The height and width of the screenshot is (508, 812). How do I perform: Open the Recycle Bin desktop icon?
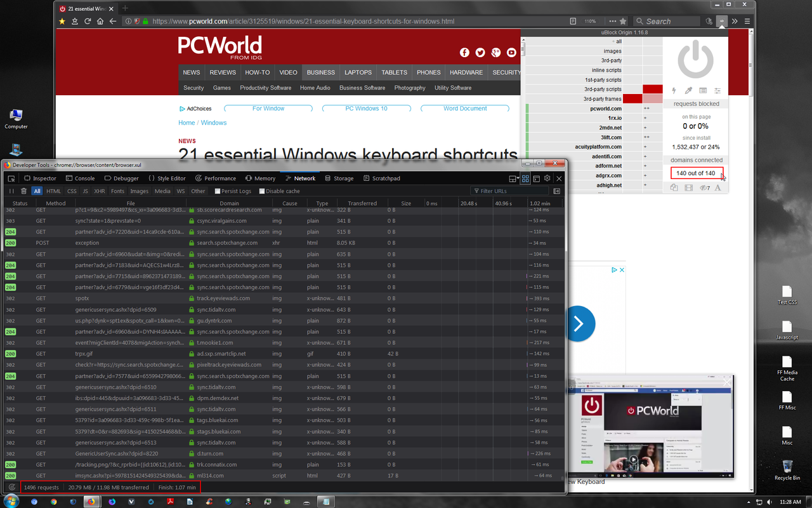coord(787,471)
